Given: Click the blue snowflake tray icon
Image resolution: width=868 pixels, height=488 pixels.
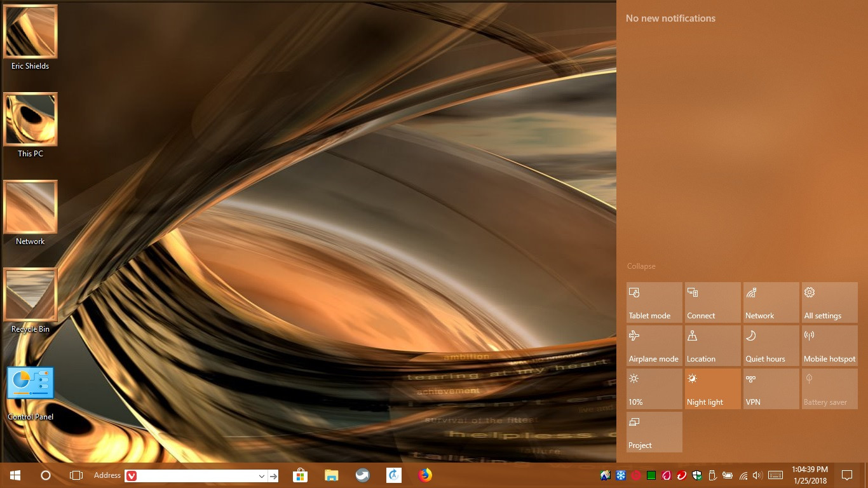Looking at the screenshot, I should coord(620,475).
